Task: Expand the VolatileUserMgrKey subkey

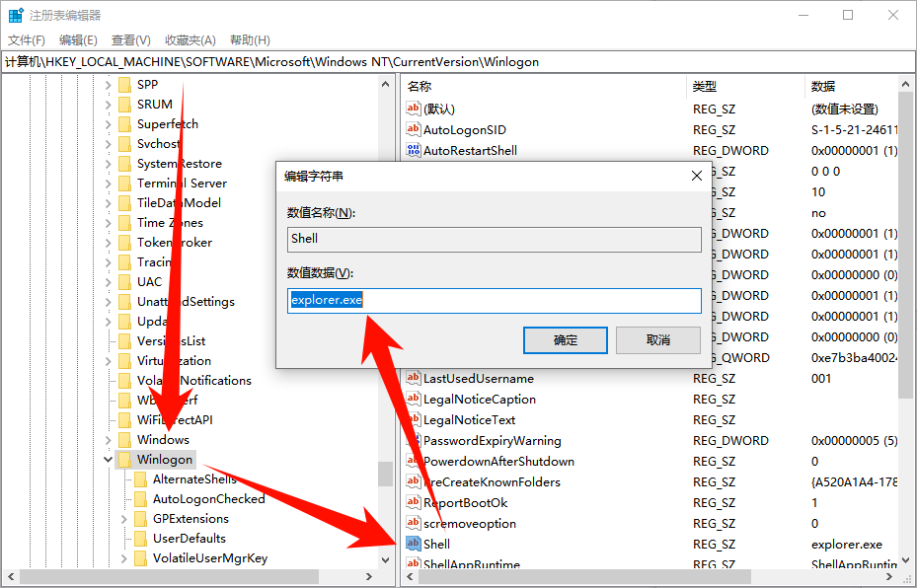Action: tap(123, 558)
